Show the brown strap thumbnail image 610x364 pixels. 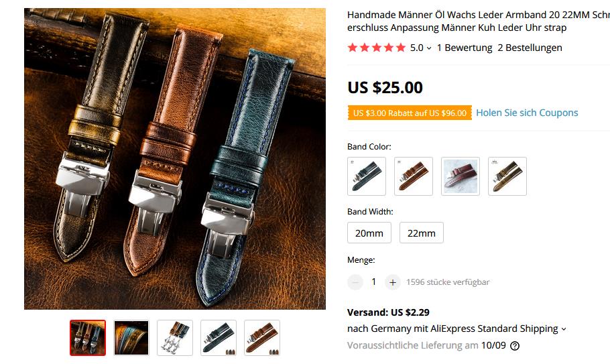pyautogui.click(x=262, y=338)
